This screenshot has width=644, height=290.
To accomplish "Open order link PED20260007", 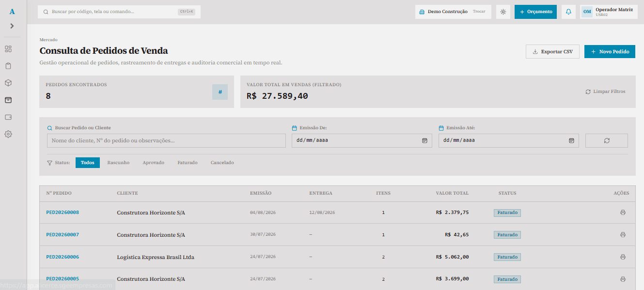I will click(63, 235).
